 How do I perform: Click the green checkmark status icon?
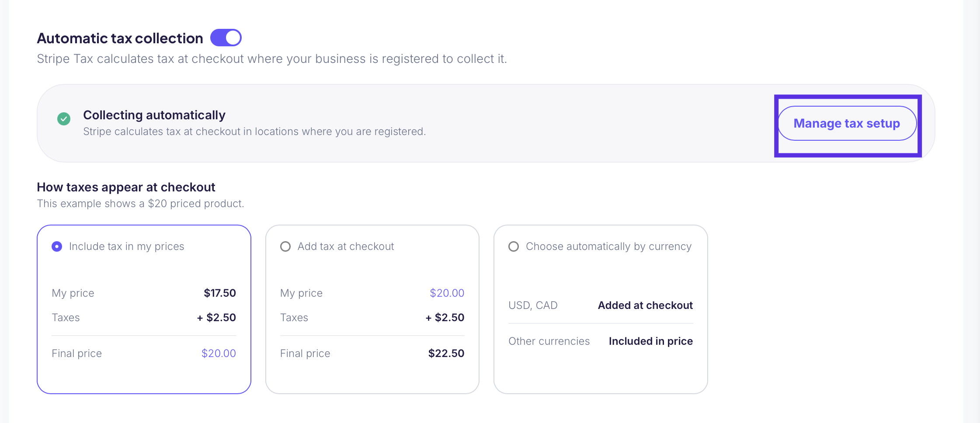tap(64, 119)
